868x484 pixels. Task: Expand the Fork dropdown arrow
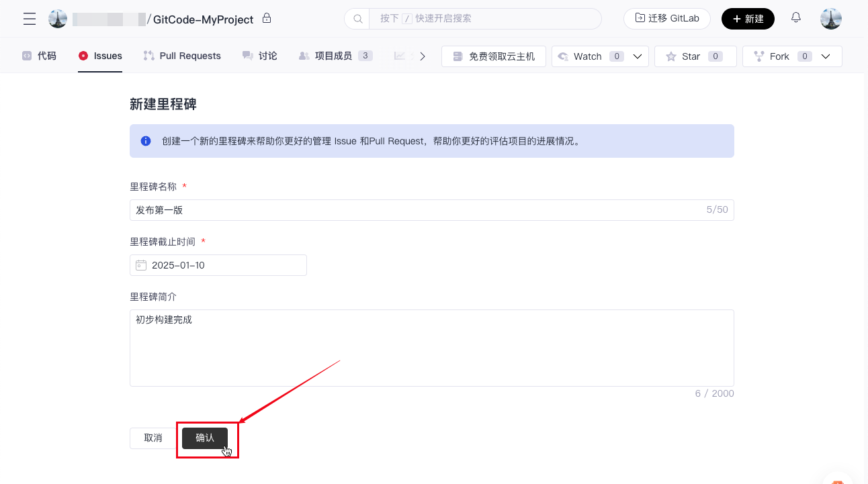point(826,56)
